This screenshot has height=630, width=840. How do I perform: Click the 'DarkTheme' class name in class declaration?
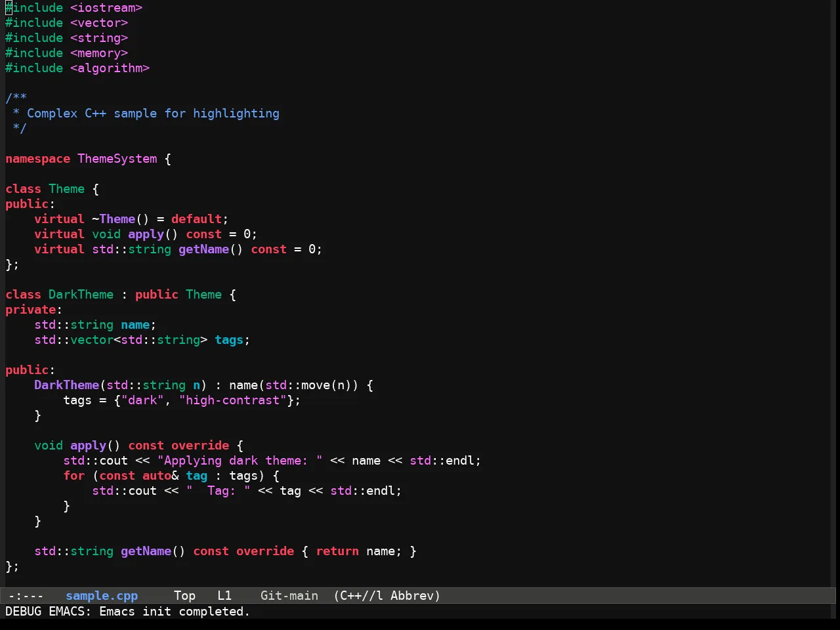[81, 295]
